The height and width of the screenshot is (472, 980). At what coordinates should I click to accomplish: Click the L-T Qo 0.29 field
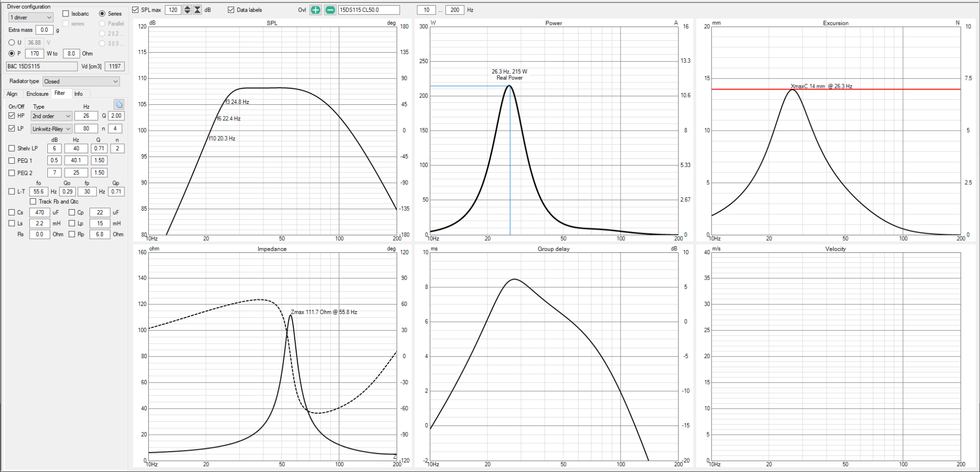point(67,191)
